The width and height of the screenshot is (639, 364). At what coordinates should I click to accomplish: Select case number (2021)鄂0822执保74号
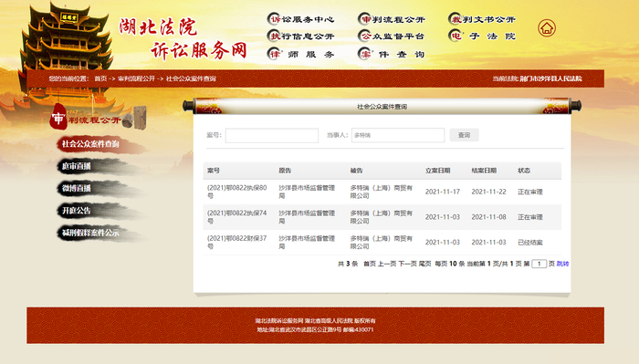point(236,217)
